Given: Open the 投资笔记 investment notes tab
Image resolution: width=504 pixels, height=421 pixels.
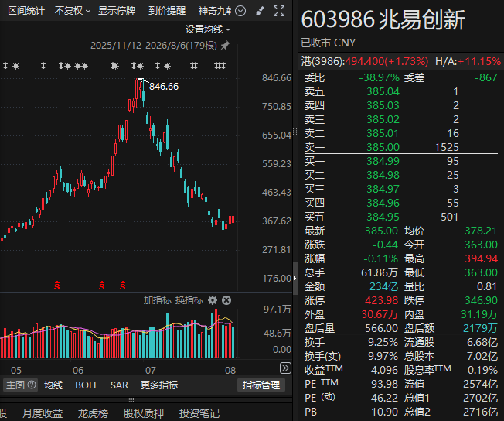Looking at the screenshot, I should (199, 413).
